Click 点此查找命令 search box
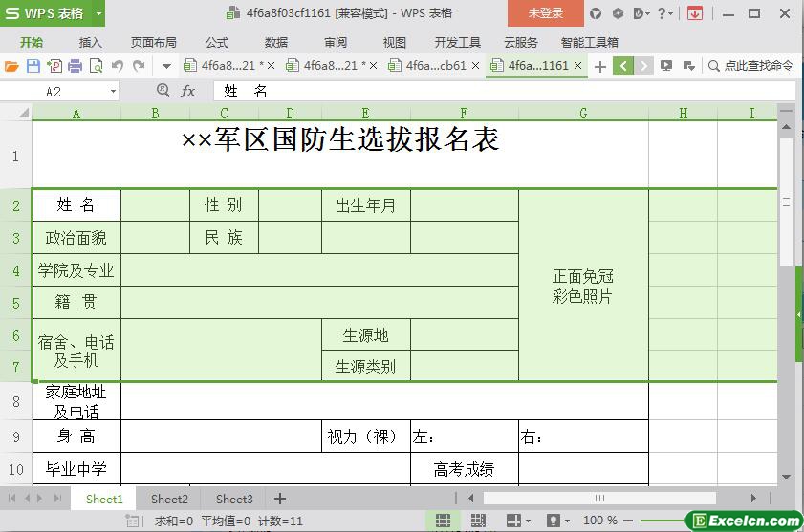 pyautogui.click(x=751, y=66)
